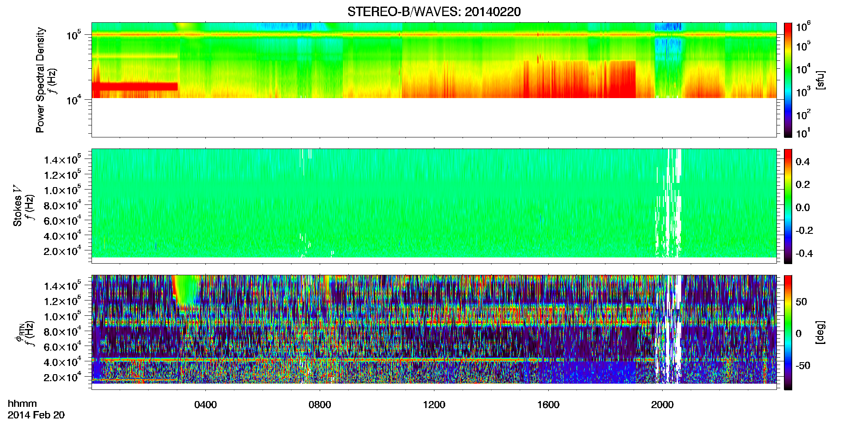868x447 pixels.
Task: Click the red low-frequency band in top spectrogram
Action: click(135, 86)
